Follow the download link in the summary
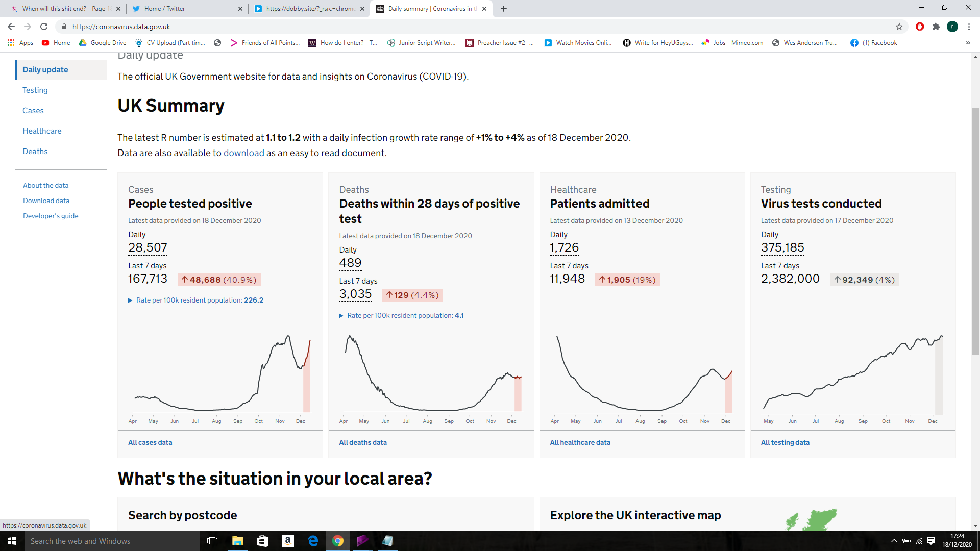Viewport: 980px width, 551px height. pyautogui.click(x=243, y=153)
